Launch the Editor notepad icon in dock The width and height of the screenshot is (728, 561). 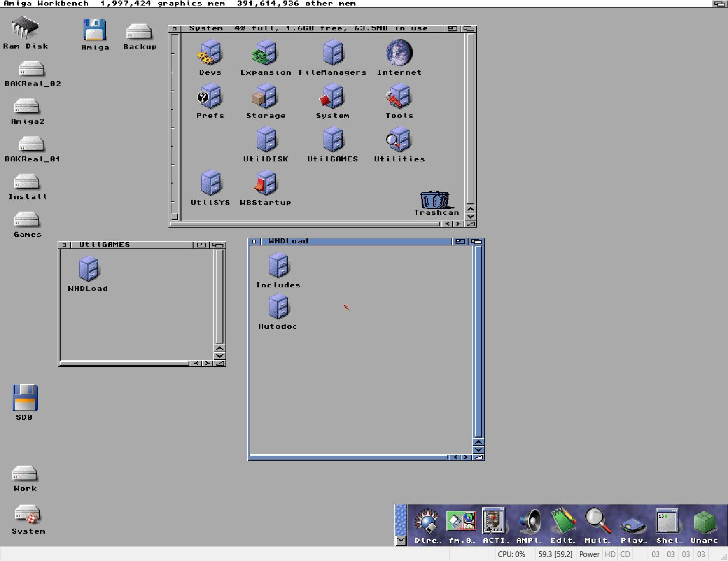[x=563, y=521]
